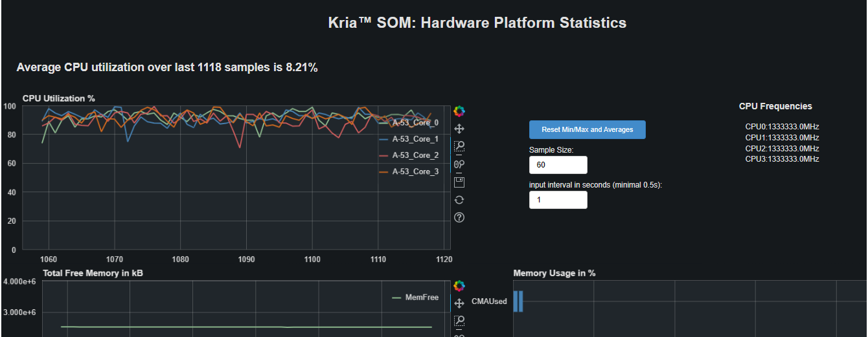The image size is (868, 337).
Task: Activate the Pan tool on the Total Free Memory chart
Action: click(x=459, y=303)
